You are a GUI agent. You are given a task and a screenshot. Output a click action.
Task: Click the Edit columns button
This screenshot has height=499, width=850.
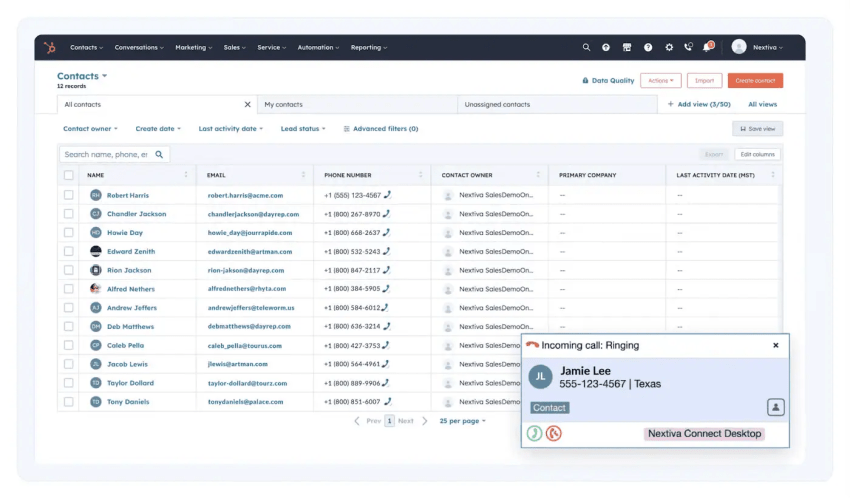757,154
